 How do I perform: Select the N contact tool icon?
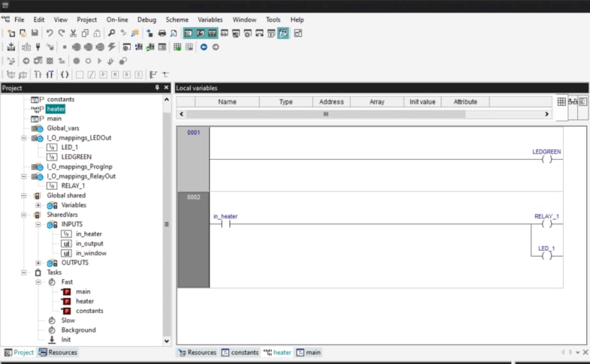pyautogui.click(x=115, y=75)
